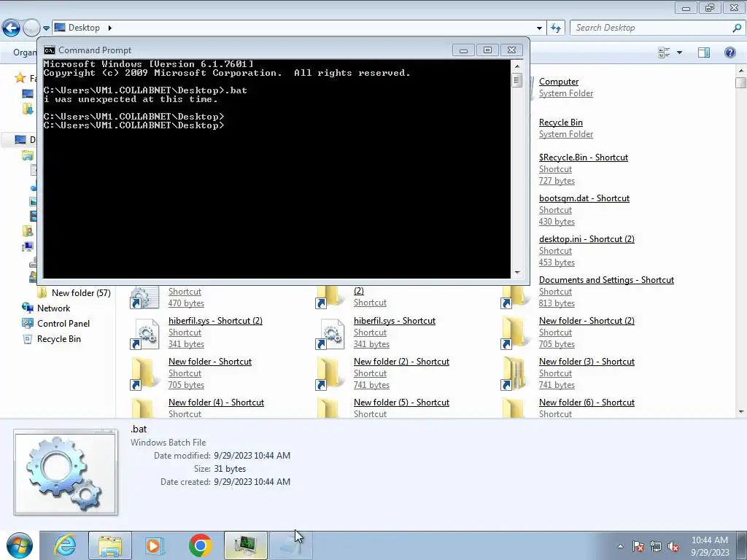This screenshot has width=747, height=560.
Task: Click the Date created value in details pane
Action: (x=252, y=482)
